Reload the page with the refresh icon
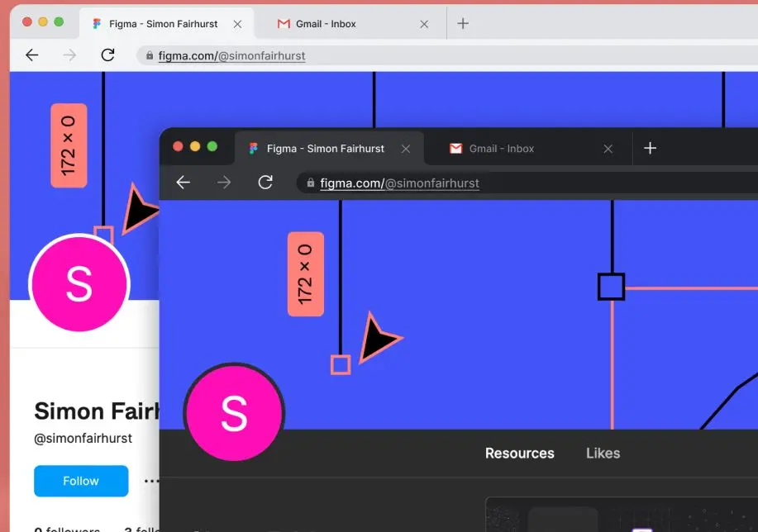The image size is (758, 532). tap(265, 183)
